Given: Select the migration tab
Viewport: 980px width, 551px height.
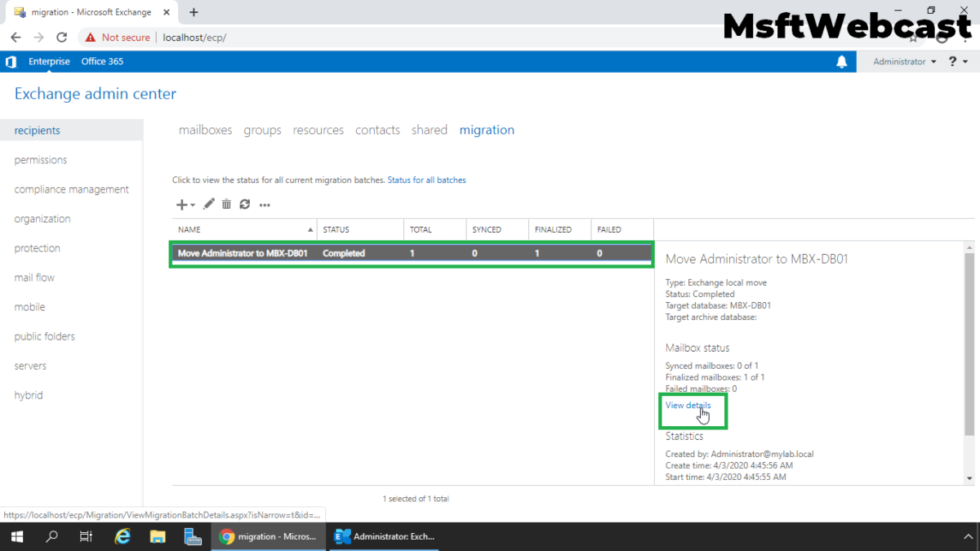Looking at the screenshot, I should point(487,130).
